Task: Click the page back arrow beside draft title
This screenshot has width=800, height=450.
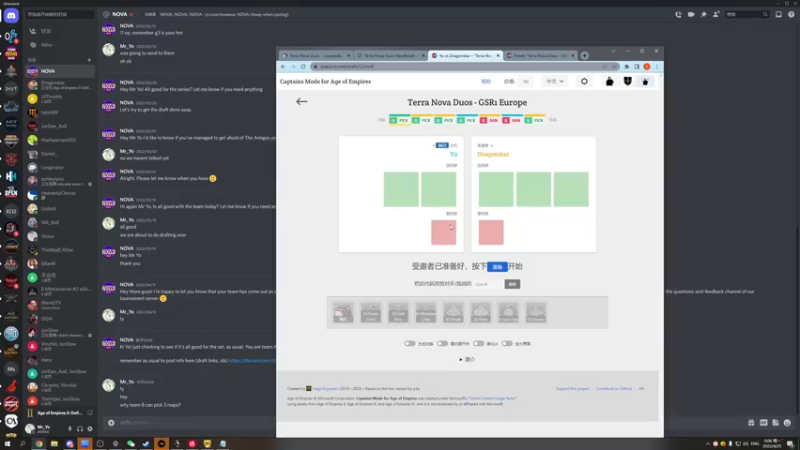Action: pos(302,102)
